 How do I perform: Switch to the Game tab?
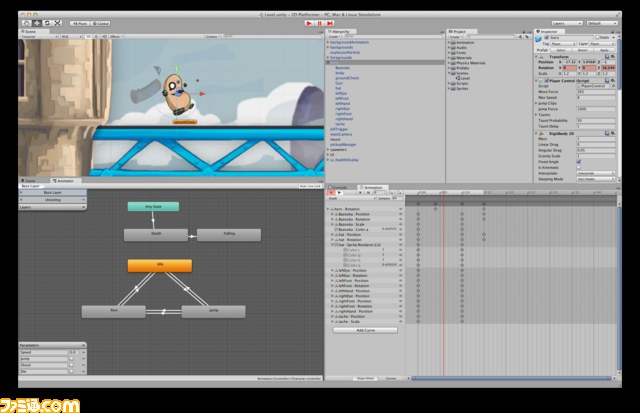coord(29,180)
